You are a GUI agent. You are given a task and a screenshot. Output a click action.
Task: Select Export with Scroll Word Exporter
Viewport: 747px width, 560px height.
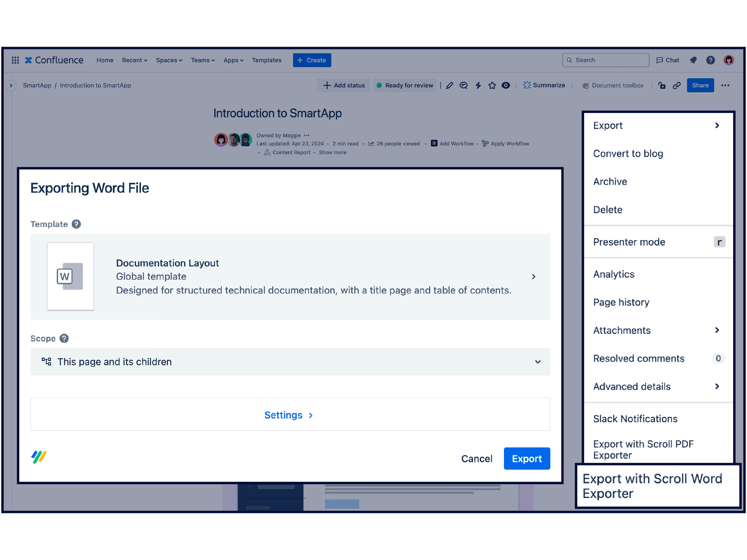pyautogui.click(x=658, y=486)
